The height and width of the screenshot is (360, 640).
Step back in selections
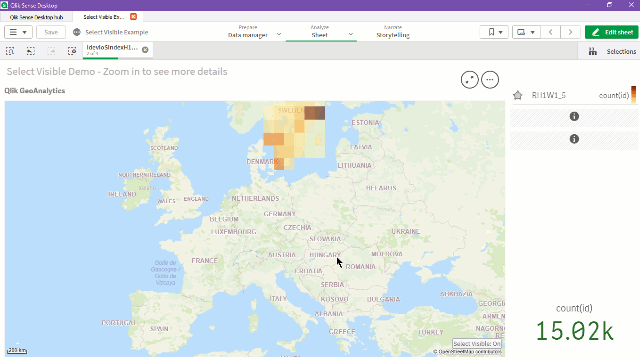pos(31,51)
